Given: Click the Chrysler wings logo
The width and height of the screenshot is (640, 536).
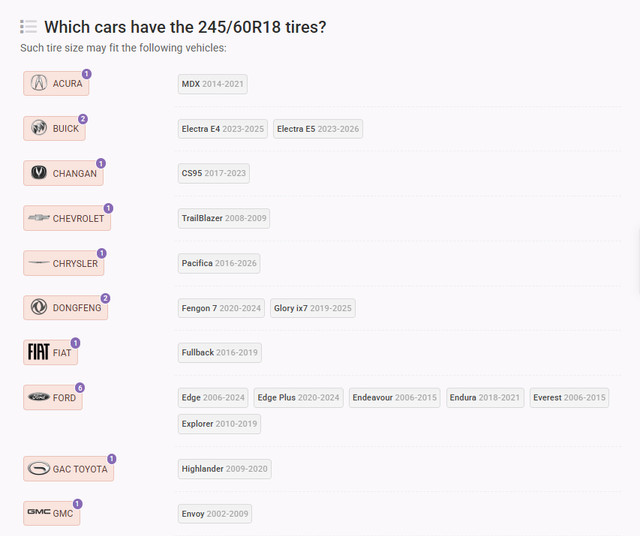Looking at the screenshot, I should (39, 263).
